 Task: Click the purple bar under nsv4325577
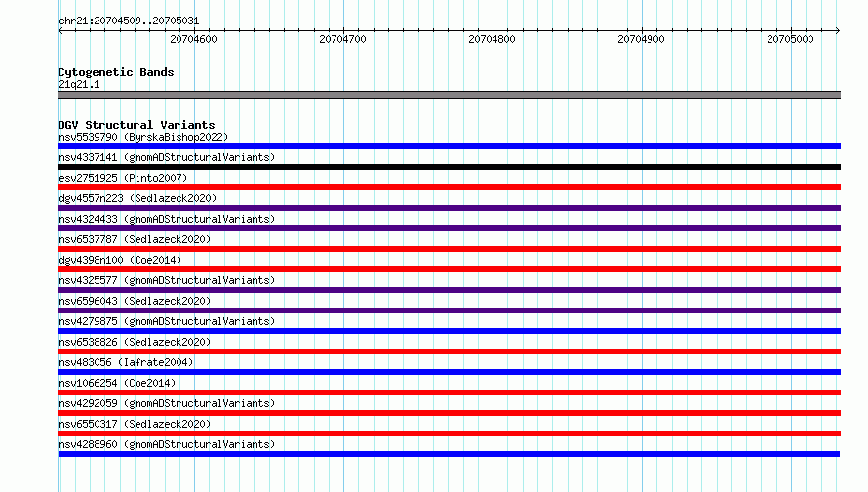tap(449, 290)
